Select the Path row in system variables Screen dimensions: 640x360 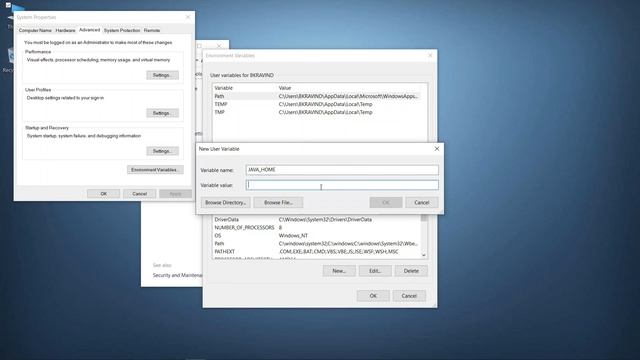317,244
